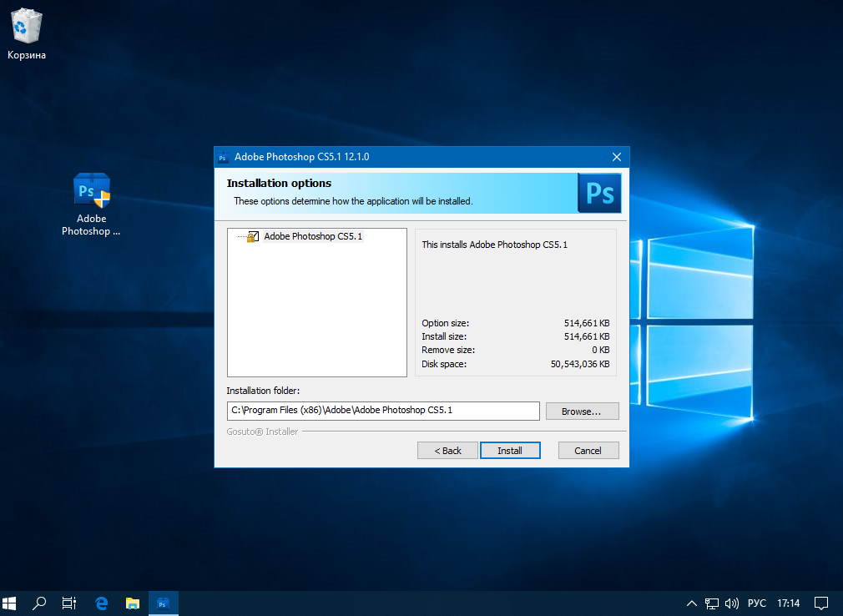Click the Ps icon in the installer title bar
Viewport: 843px width, 616px height.
point(223,157)
